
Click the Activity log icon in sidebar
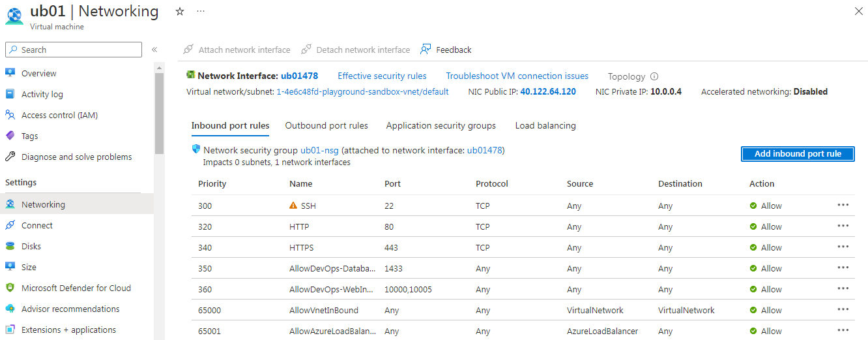tap(10, 94)
